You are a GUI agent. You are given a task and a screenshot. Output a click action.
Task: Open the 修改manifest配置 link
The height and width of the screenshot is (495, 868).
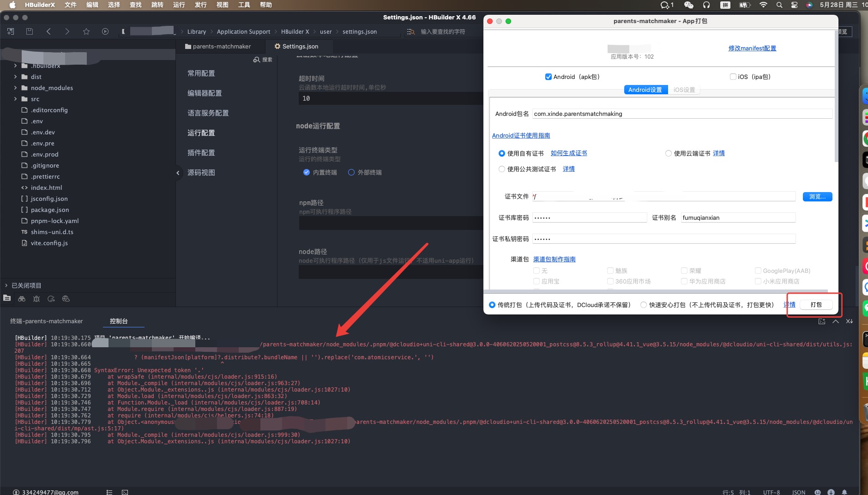point(752,48)
